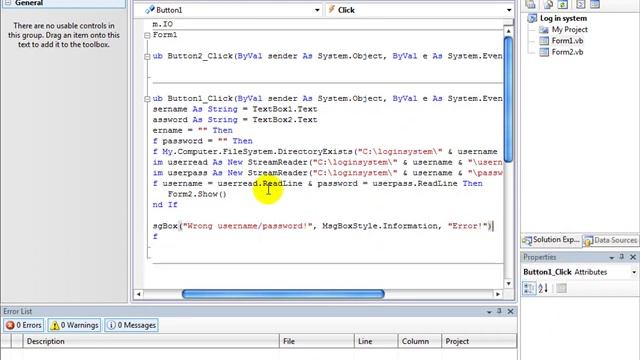Image resolution: width=640 pixels, height=360 pixels.
Task: Click the Error List panel title
Action: pyautogui.click(x=18, y=311)
